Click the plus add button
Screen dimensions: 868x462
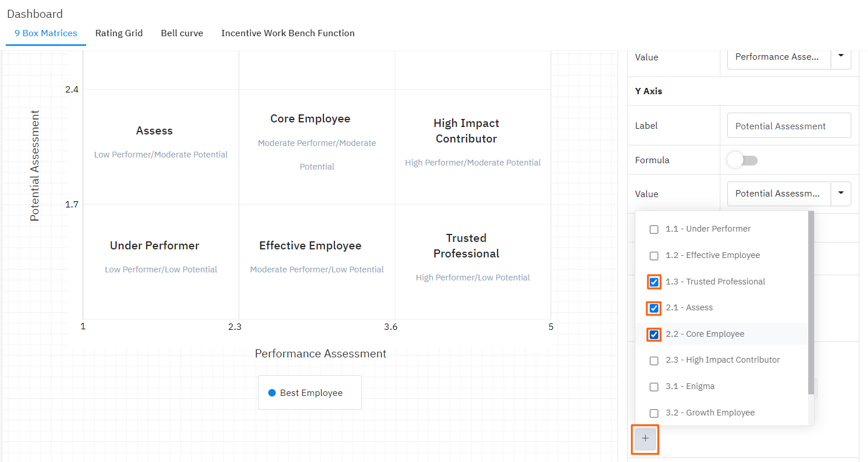click(x=645, y=438)
